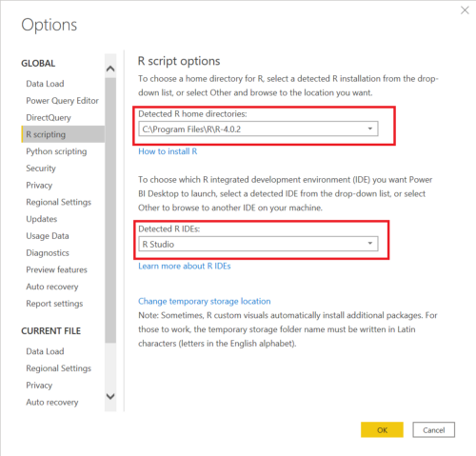Click Change temporary storage location link

[x=205, y=301]
